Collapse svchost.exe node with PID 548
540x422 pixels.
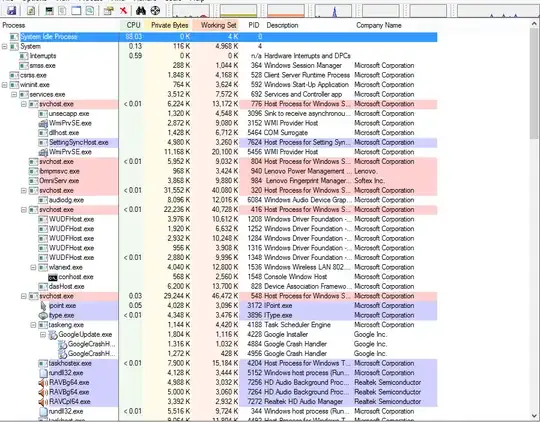[24, 296]
